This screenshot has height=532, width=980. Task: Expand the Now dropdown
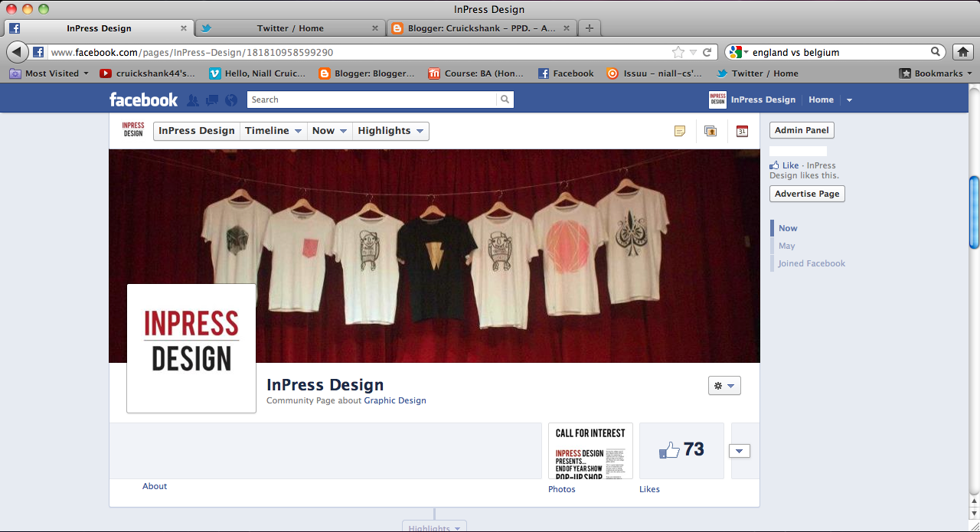point(344,131)
